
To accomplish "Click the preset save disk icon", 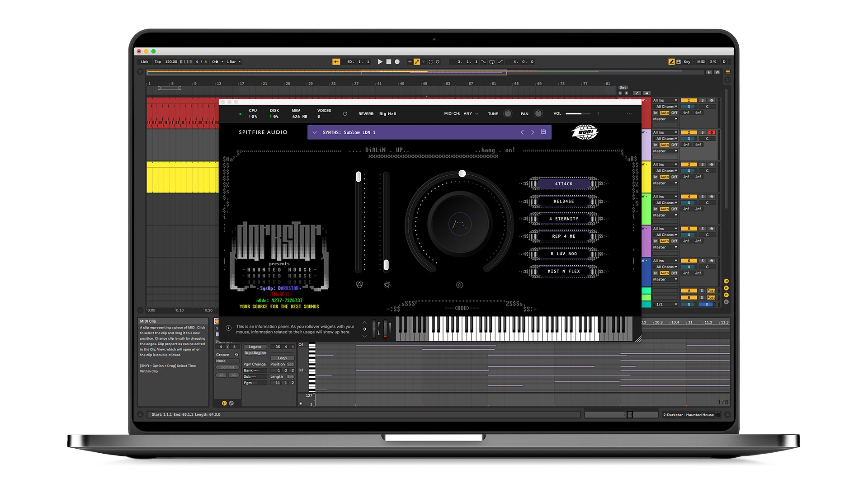I will coord(544,132).
